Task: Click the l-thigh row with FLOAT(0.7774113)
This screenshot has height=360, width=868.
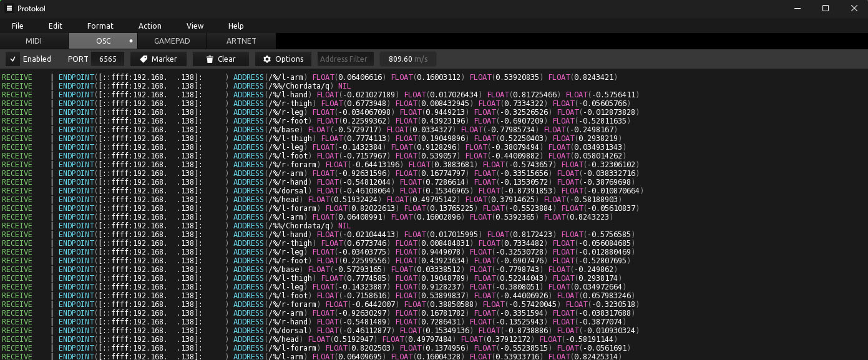Action: (311, 139)
